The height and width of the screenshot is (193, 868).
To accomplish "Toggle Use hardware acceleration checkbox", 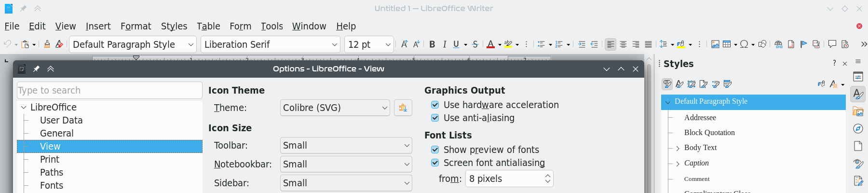I will [x=435, y=105].
